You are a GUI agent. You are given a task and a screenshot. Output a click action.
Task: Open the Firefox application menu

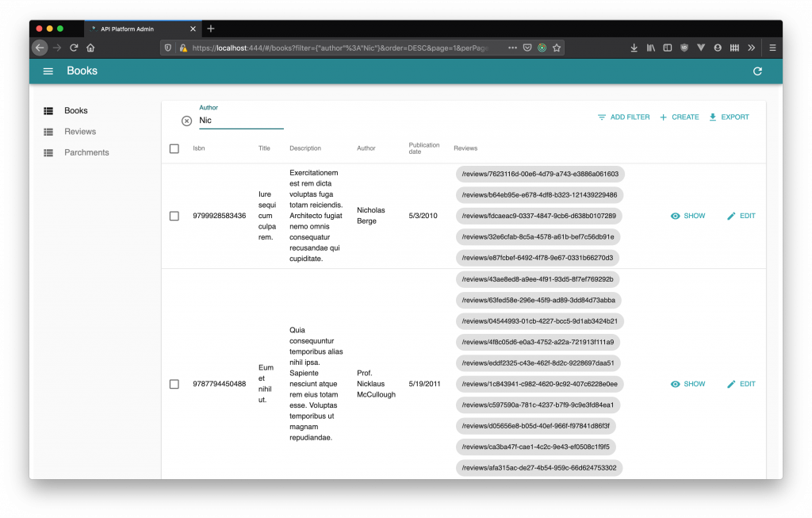pyautogui.click(x=772, y=48)
